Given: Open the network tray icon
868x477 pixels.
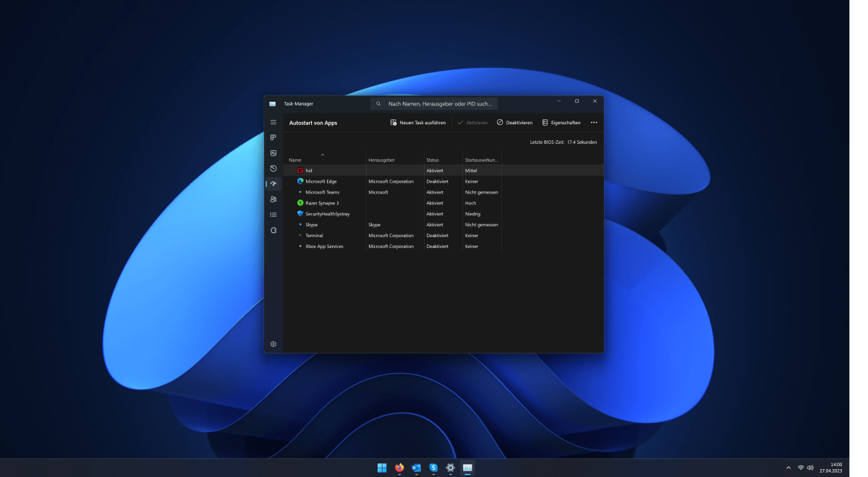Looking at the screenshot, I should [x=801, y=468].
